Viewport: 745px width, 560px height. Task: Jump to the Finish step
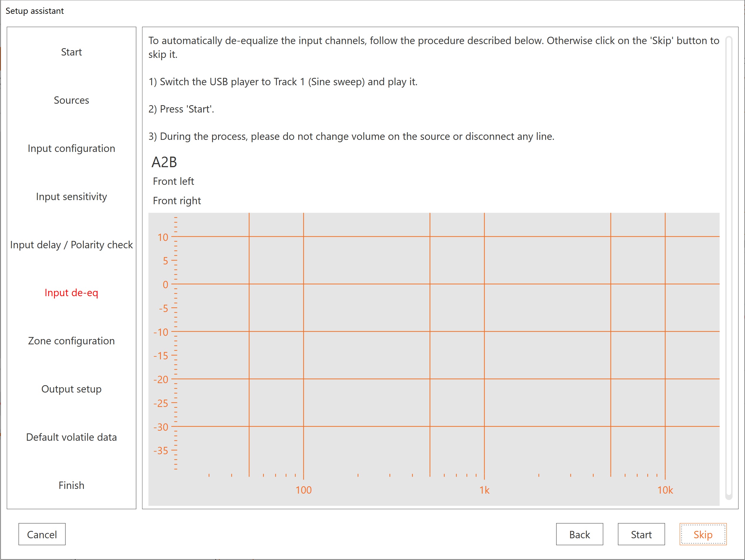click(x=71, y=485)
